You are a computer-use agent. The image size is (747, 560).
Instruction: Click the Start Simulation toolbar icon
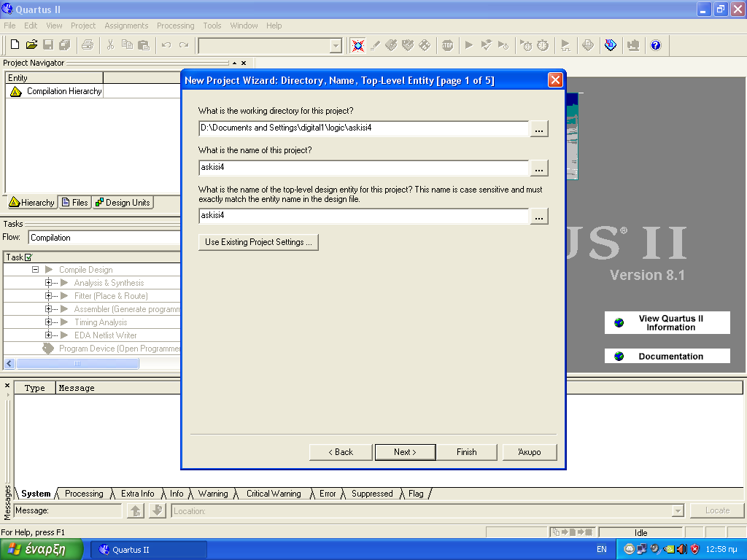point(565,45)
